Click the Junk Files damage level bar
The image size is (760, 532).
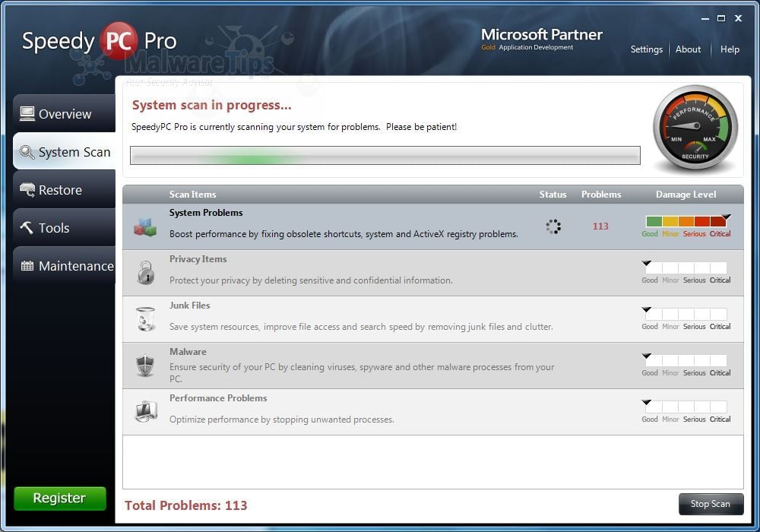pyautogui.click(x=686, y=314)
